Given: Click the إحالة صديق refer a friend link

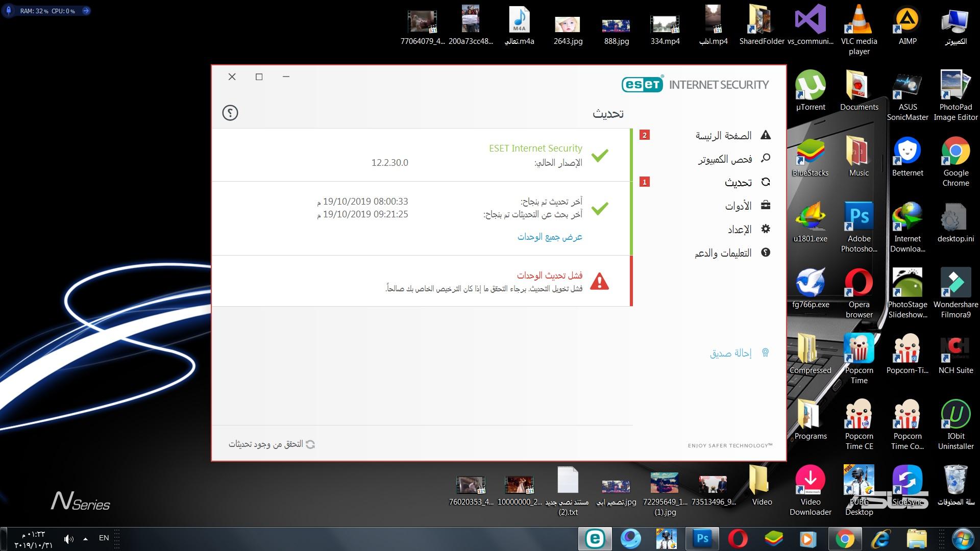Looking at the screenshot, I should (x=730, y=353).
